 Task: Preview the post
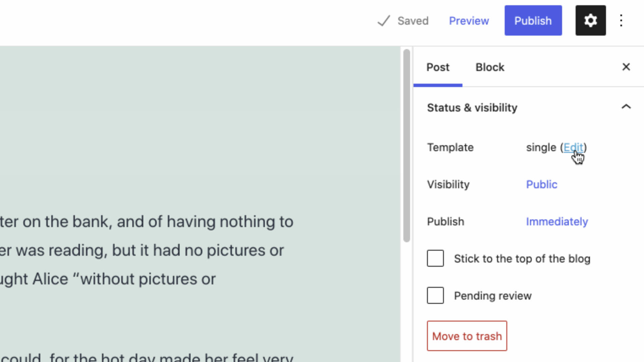[469, 20]
